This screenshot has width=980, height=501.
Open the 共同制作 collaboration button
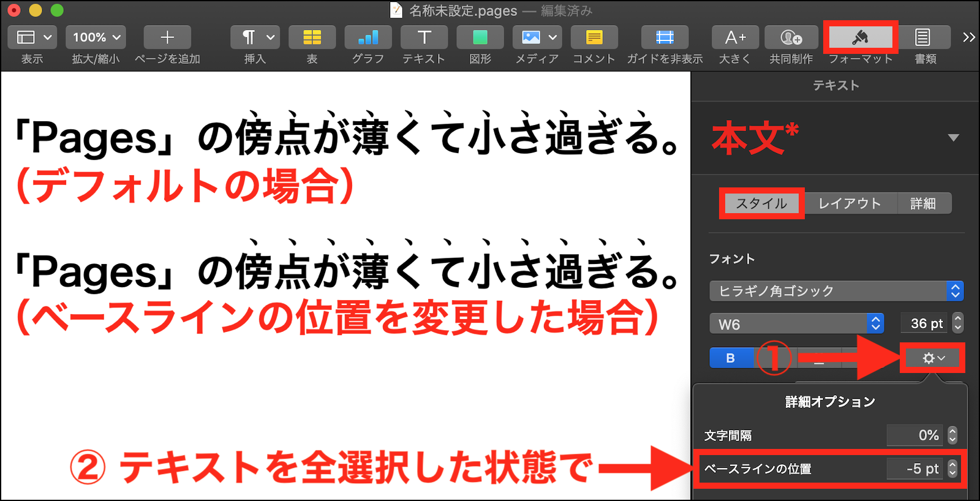coord(791,37)
